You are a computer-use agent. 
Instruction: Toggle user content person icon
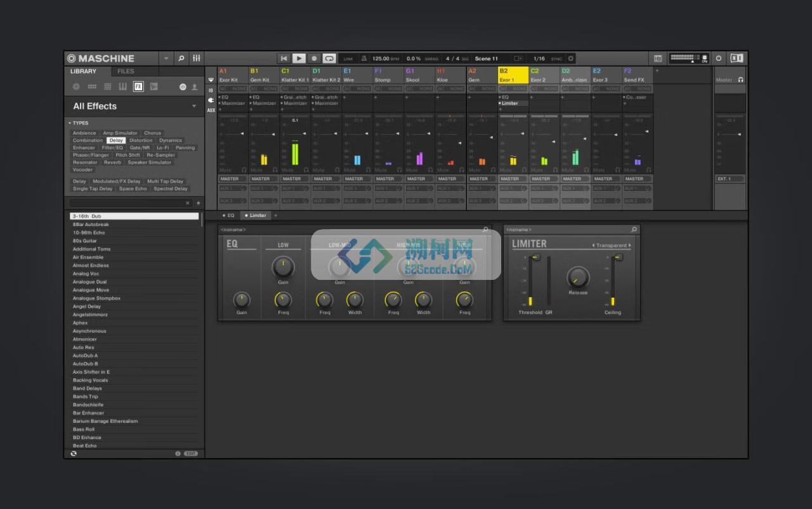click(x=195, y=87)
